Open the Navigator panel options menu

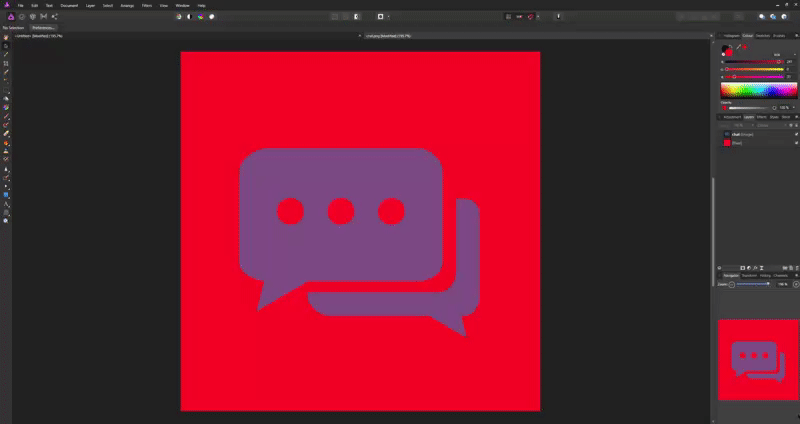[796, 276]
